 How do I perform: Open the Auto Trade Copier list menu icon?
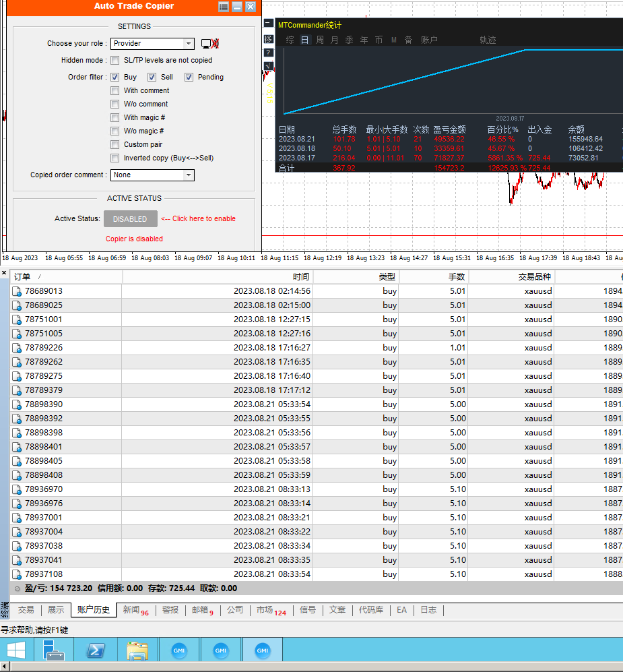pos(224,7)
